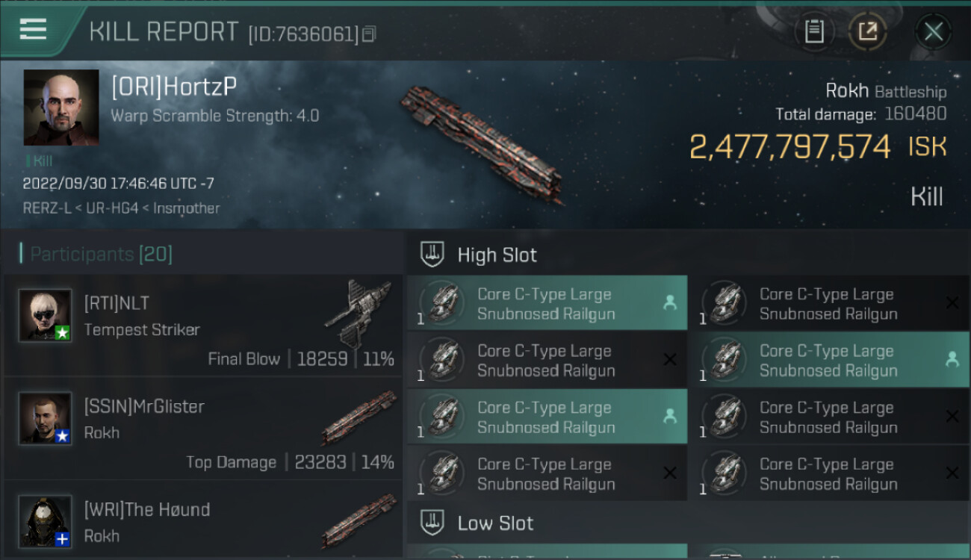The height and width of the screenshot is (560, 971).
Task: Click The Høund's participant portrait
Action: click(x=46, y=520)
